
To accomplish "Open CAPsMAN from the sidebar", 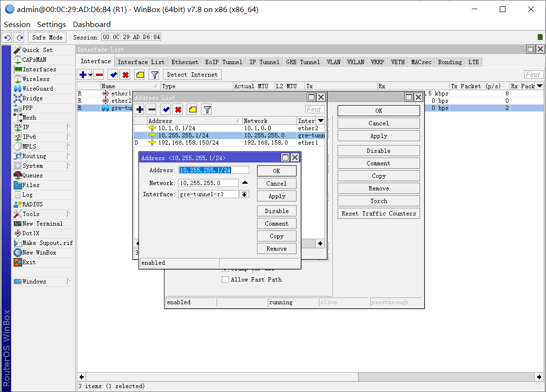I will point(43,60).
